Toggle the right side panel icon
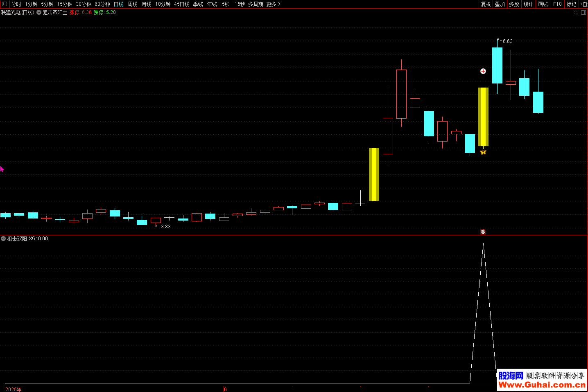The image size is (588, 392). pyautogui.click(x=583, y=13)
